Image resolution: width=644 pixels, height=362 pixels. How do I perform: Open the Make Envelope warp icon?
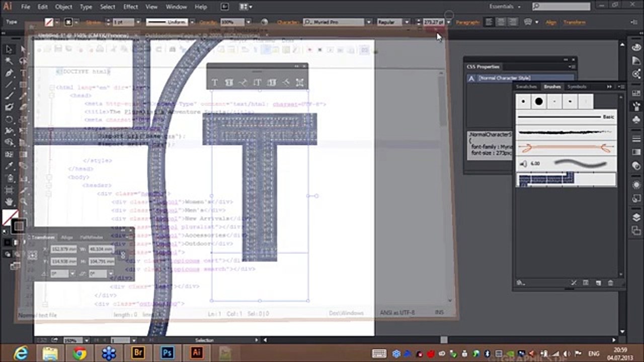pyautogui.click(x=528, y=22)
